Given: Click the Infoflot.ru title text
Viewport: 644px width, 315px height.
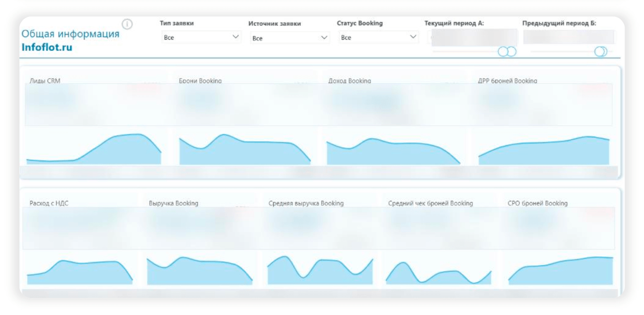Looking at the screenshot, I should (47, 48).
